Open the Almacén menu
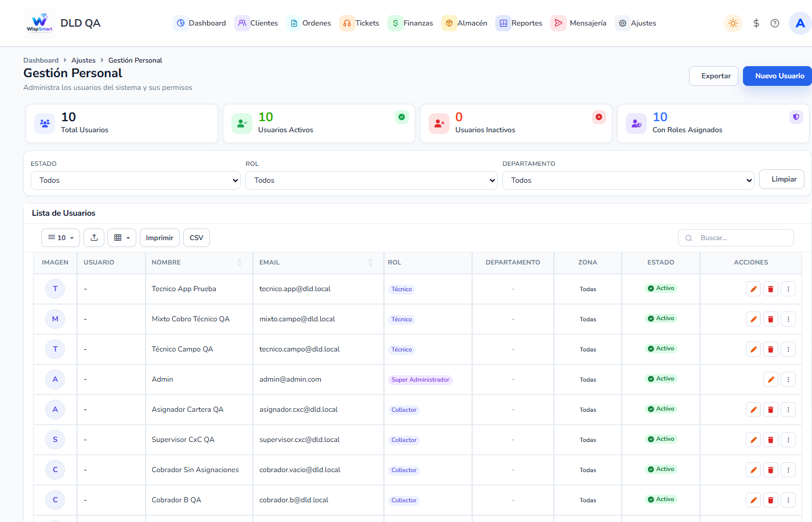This screenshot has width=812, height=522. tap(465, 23)
